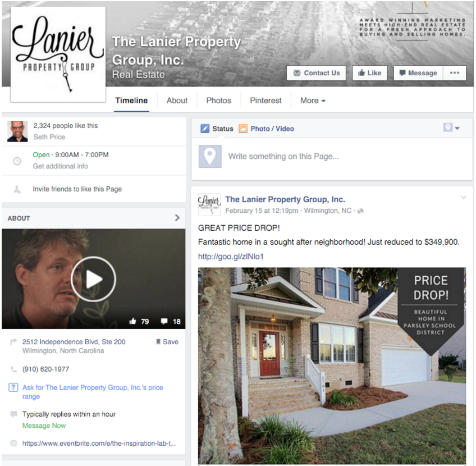Image resolution: width=476 pixels, height=466 pixels.
Task: Like the Lanier Property Group page
Action: click(369, 73)
